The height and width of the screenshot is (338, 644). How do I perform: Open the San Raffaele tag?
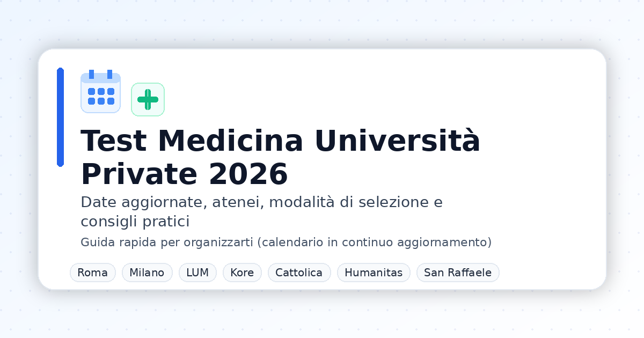click(458, 273)
